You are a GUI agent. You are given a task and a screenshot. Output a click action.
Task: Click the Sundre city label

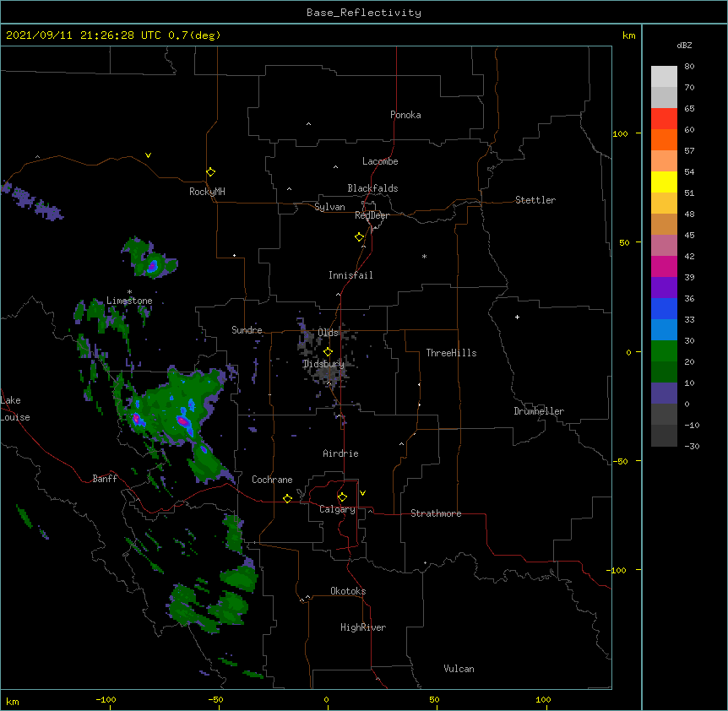tap(247, 330)
